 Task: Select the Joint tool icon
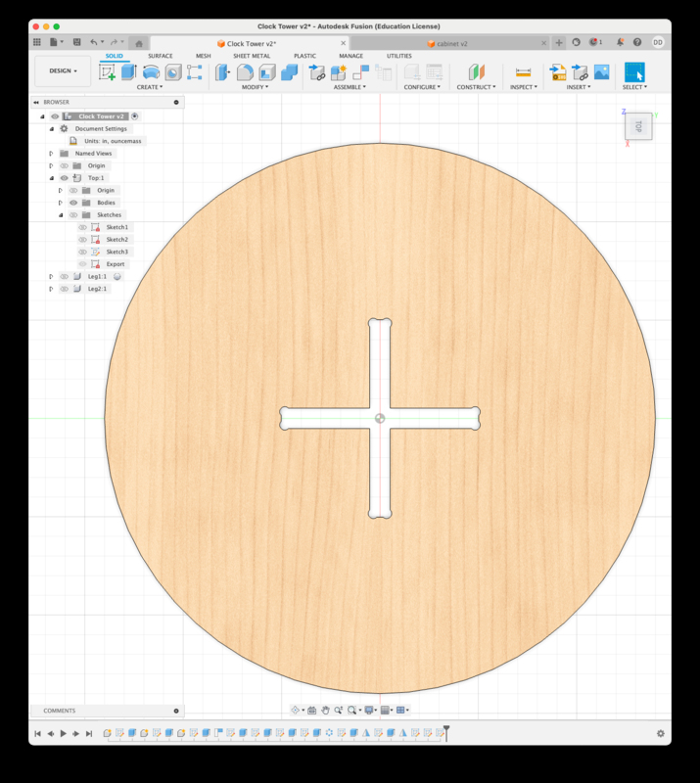tap(360, 72)
